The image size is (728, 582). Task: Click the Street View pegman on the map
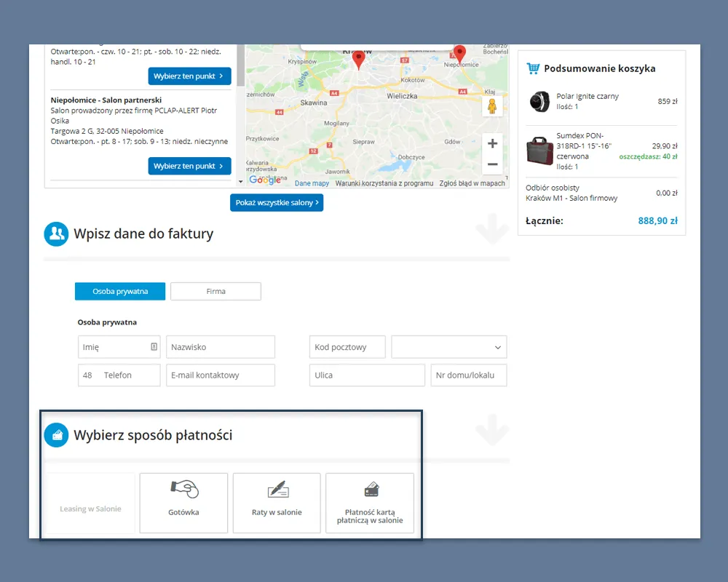[x=492, y=107]
